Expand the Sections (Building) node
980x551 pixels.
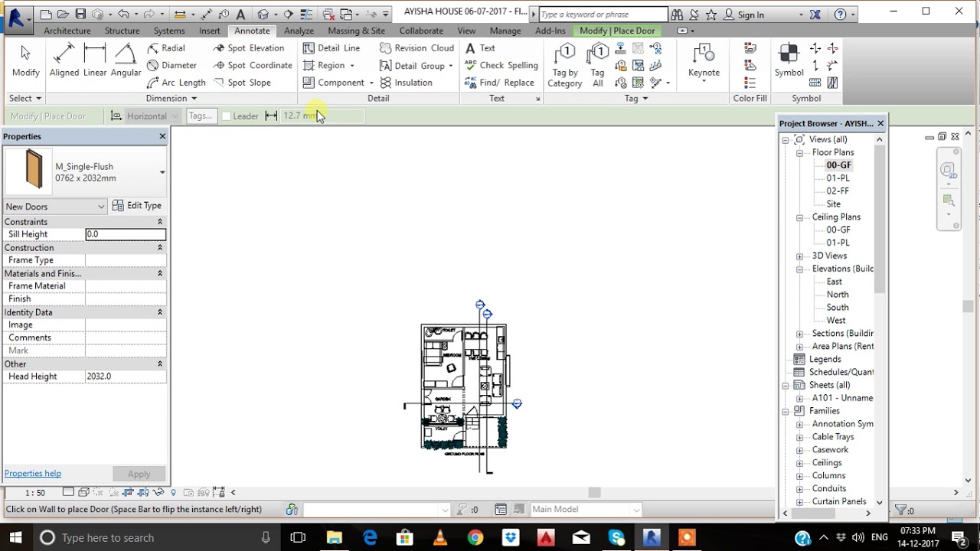coord(799,334)
